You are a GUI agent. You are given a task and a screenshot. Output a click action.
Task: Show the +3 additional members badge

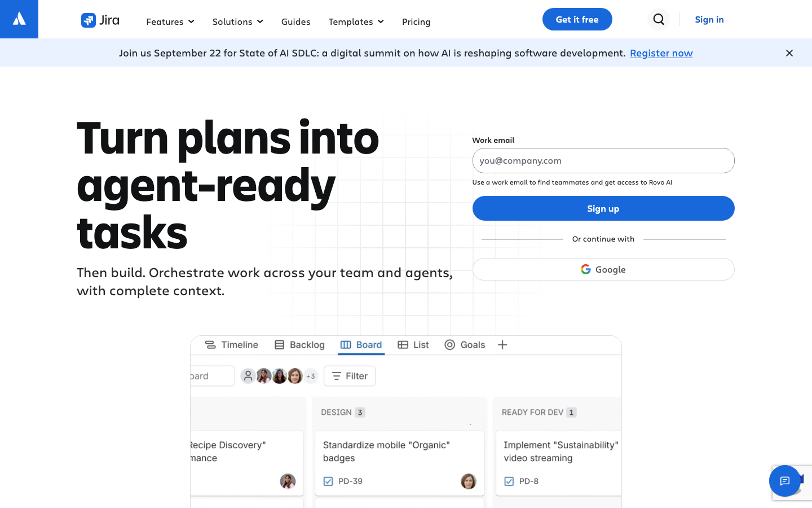(311, 376)
